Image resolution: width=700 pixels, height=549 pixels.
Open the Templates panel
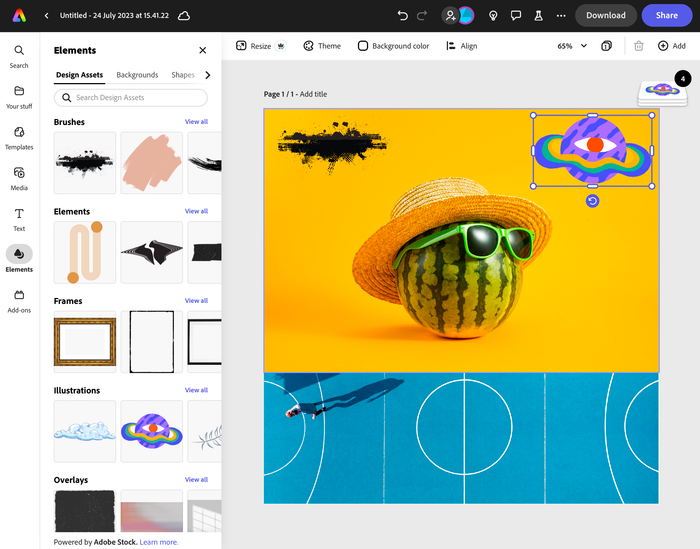click(18, 137)
